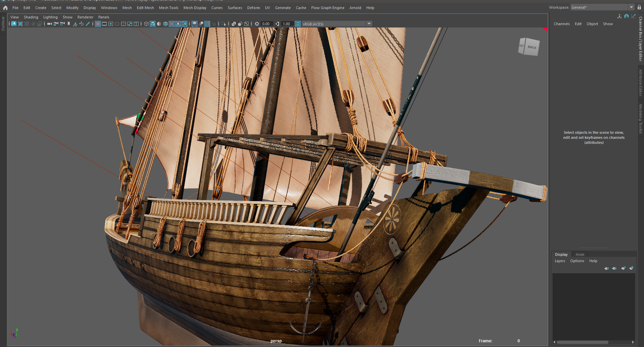Open the Layers menu in Layer Editor
644x347 pixels.
point(560,261)
